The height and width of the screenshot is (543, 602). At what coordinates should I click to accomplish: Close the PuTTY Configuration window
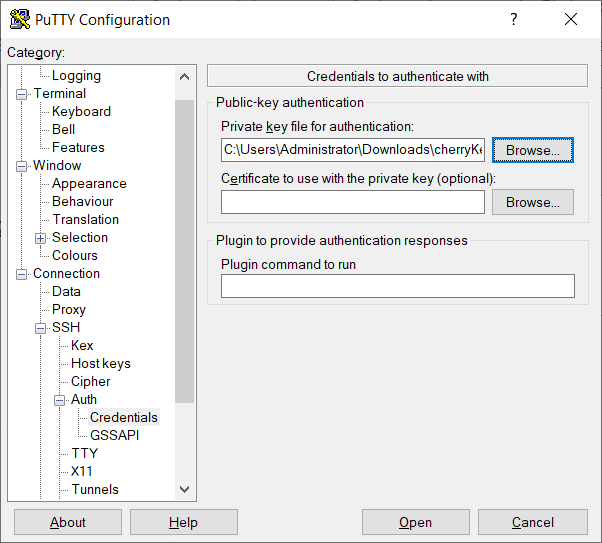[571, 19]
